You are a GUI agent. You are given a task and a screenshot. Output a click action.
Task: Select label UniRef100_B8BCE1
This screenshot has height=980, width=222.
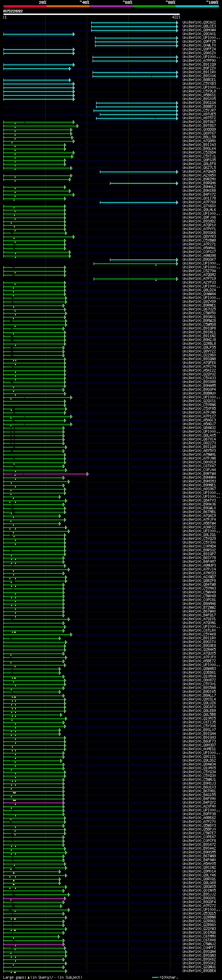[x=199, y=80]
